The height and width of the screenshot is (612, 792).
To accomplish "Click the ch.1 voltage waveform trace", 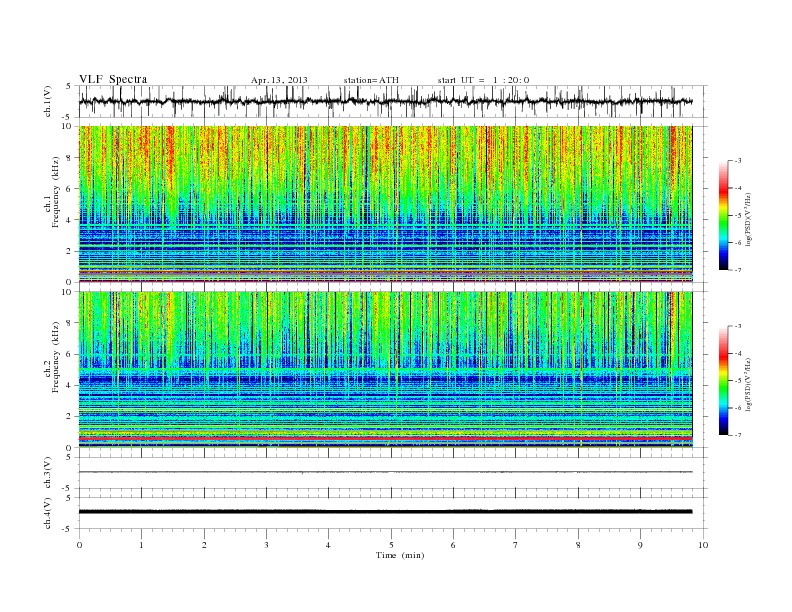I will pyautogui.click(x=385, y=101).
